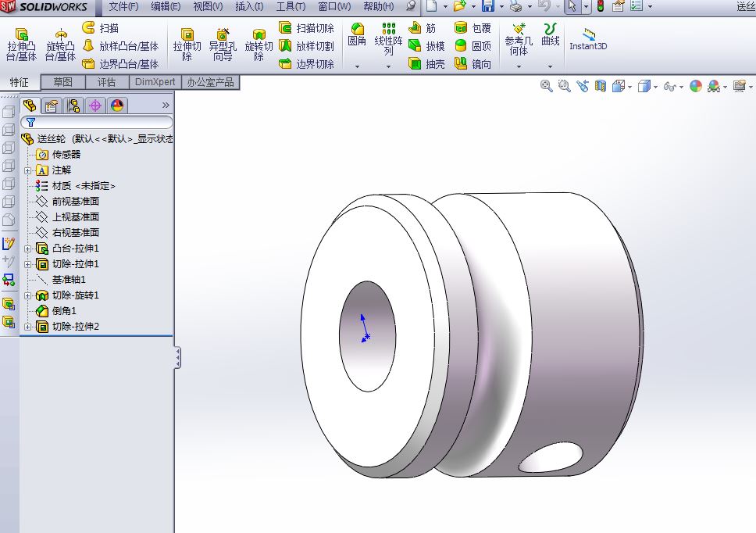756x533 pixels.
Task: Open the 插入(I) menu
Action: 249,7
